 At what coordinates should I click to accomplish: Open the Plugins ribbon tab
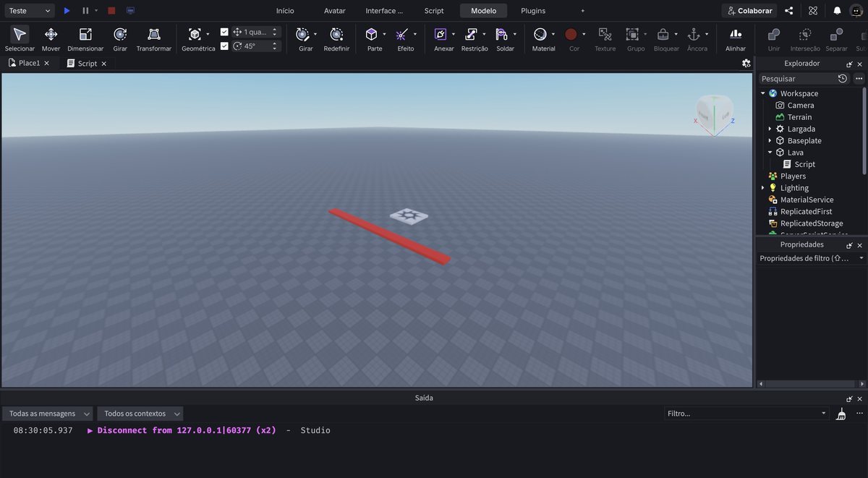click(533, 11)
